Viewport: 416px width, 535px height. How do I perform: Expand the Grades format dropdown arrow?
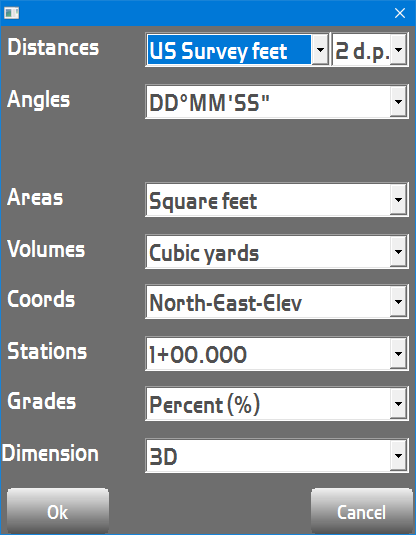pos(398,404)
